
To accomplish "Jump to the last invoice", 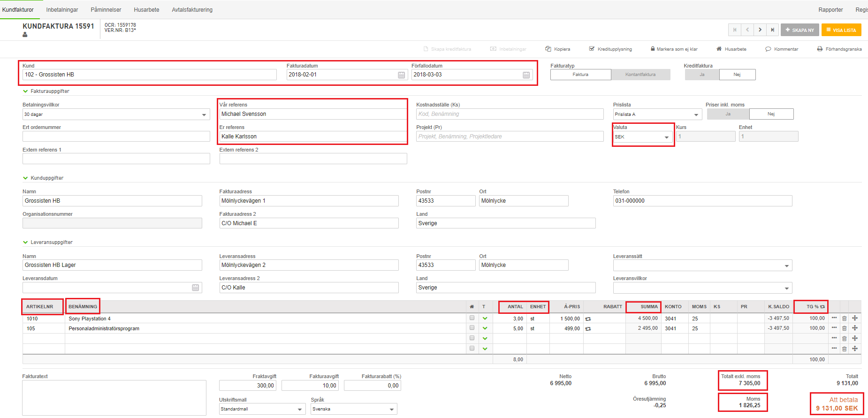I will click(x=772, y=30).
